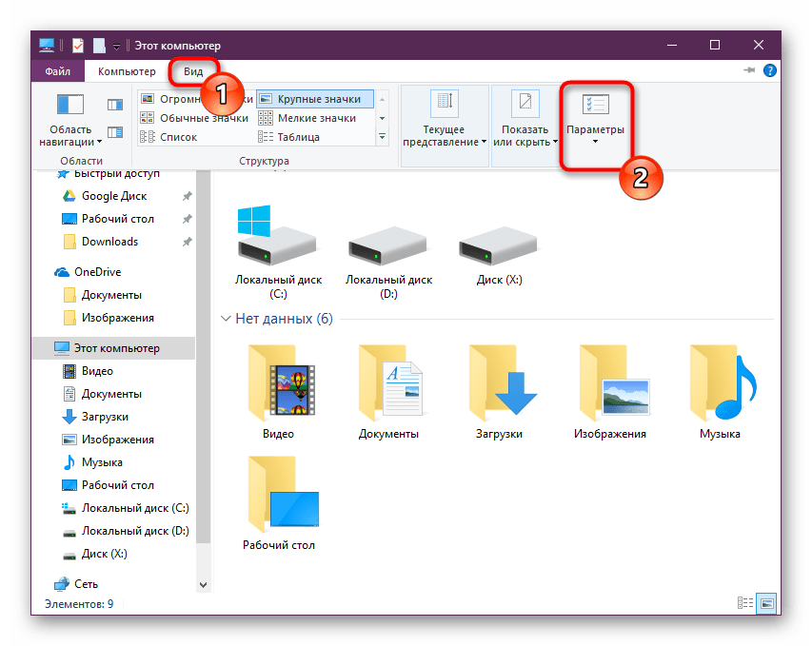Switch to large icons view in status bar
Image resolution: width=812 pixels, height=646 pixels.
click(766, 603)
